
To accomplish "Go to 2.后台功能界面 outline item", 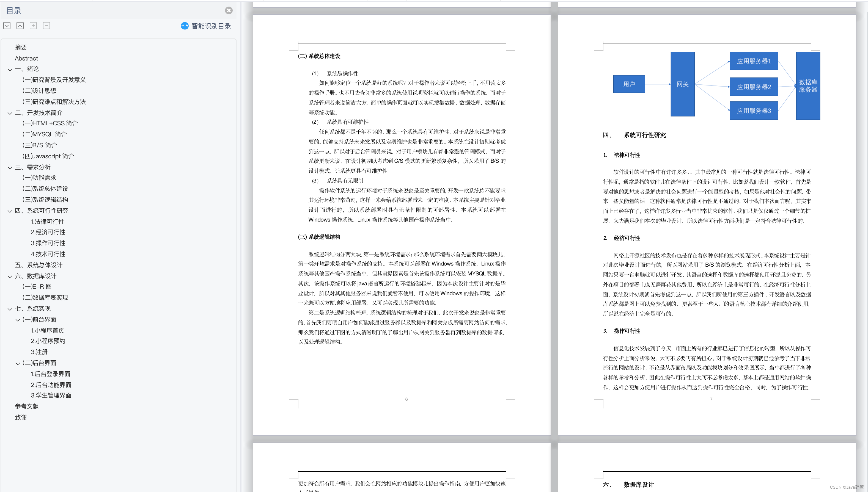I will (x=51, y=385).
